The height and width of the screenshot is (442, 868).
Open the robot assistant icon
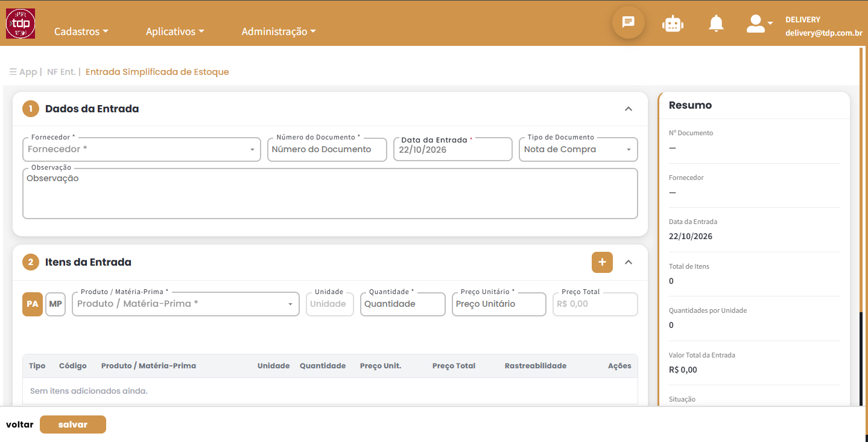pos(673,24)
